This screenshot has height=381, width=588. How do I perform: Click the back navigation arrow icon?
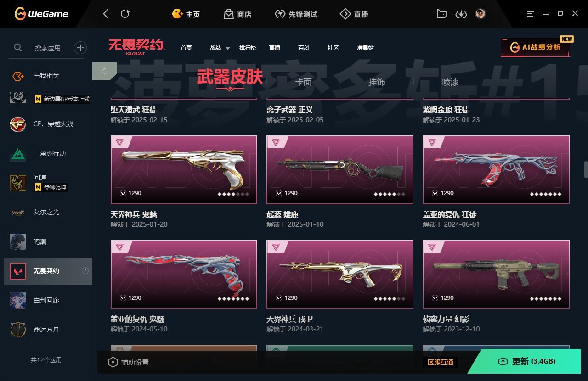point(106,14)
